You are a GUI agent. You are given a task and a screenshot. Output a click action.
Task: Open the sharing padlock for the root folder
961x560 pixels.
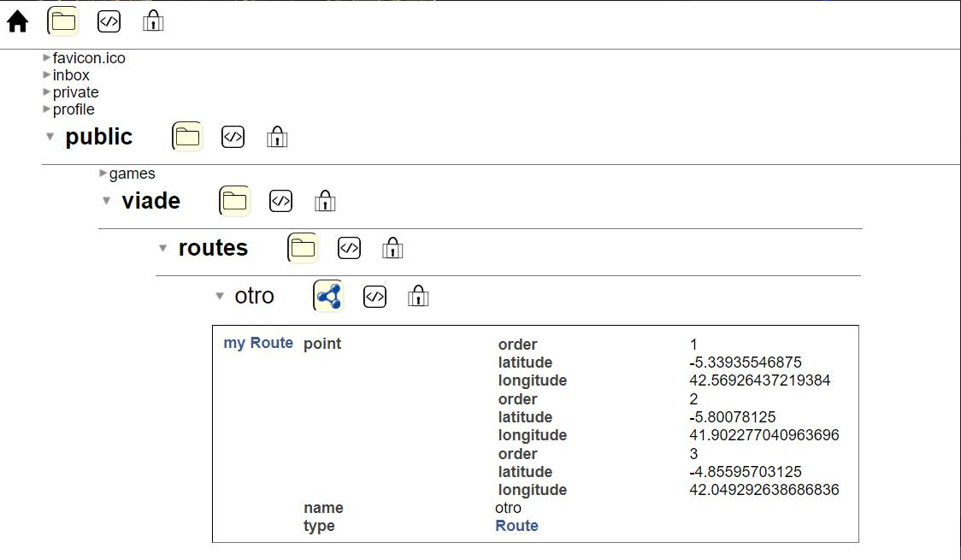[153, 21]
